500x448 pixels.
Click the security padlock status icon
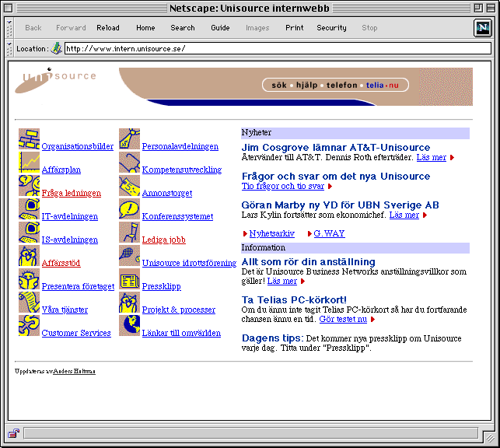pyautogui.click(x=13, y=433)
